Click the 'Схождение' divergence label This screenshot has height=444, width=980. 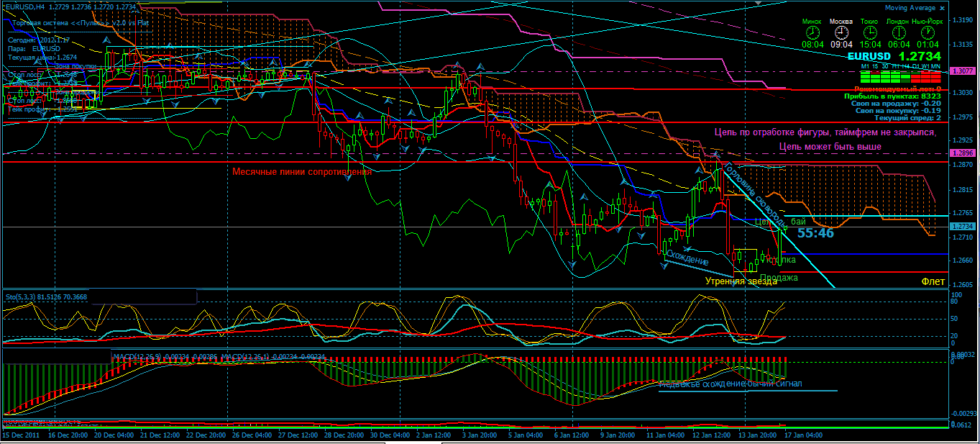coord(687,258)
